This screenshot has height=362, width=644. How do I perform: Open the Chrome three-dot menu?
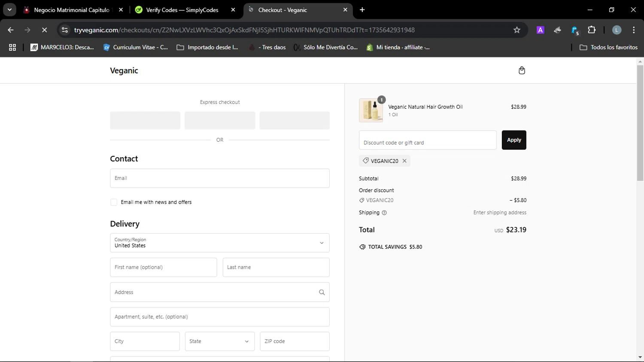coord(634,30)
